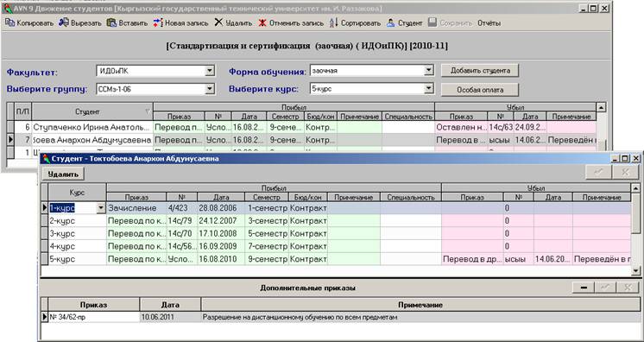
Task: Expand the Форма обучения dropdown
Action: [429, 71]
